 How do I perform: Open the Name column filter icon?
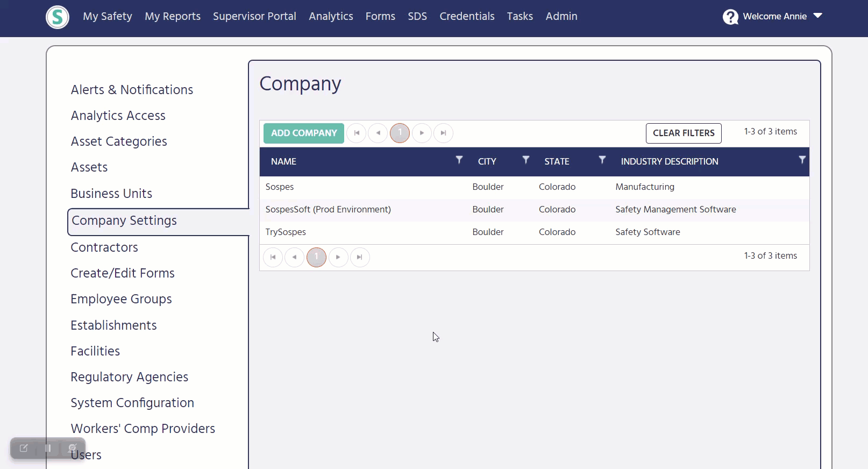pos(459,160)
